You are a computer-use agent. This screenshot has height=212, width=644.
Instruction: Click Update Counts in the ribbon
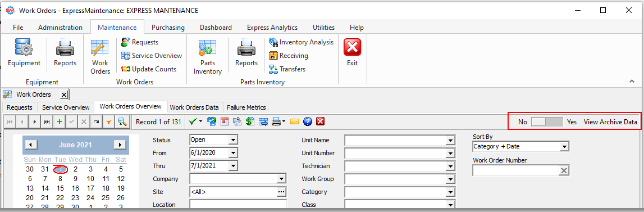(149, 69)
